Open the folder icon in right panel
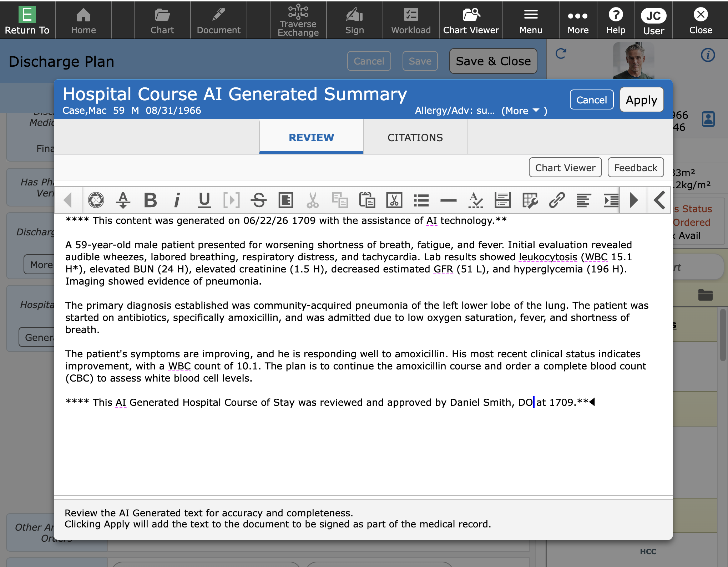Image resolution: width=728 pixels, height=567 pixels. 705,295
